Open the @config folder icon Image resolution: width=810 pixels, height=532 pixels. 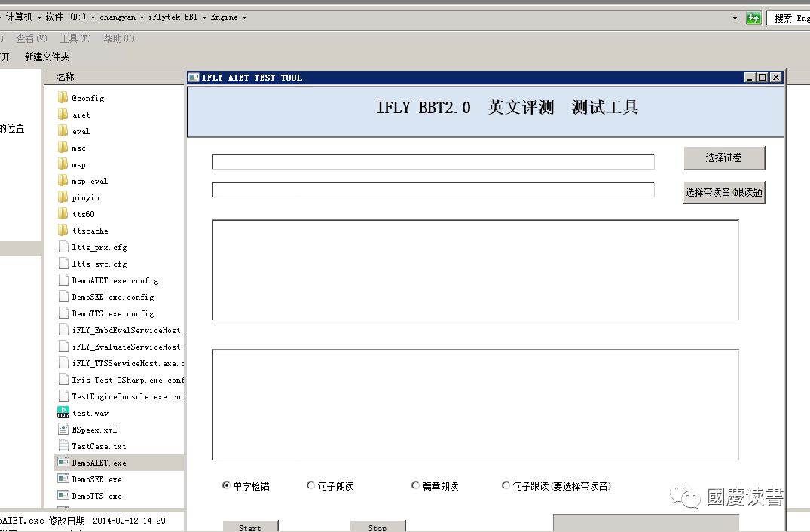tap(63, 98)
